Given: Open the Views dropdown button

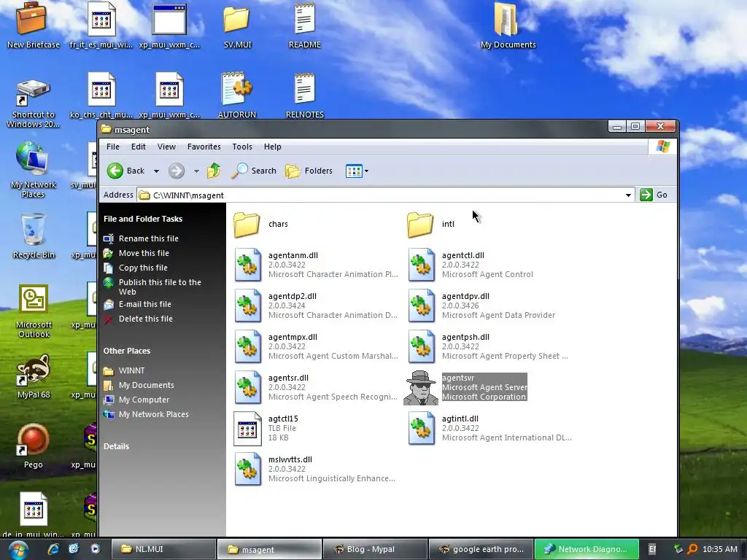Looking at the screenshot, I should 357,171.
